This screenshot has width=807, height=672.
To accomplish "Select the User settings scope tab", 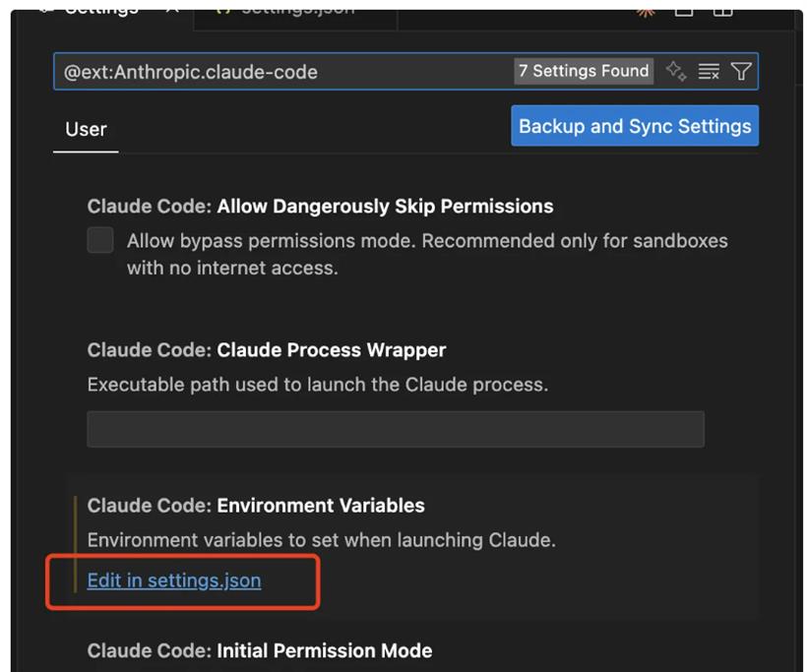I will coord(86,129).
